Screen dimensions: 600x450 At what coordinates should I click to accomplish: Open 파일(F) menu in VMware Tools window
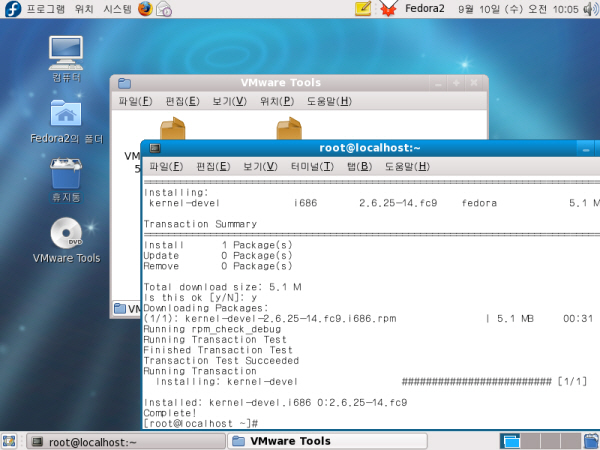135,101
